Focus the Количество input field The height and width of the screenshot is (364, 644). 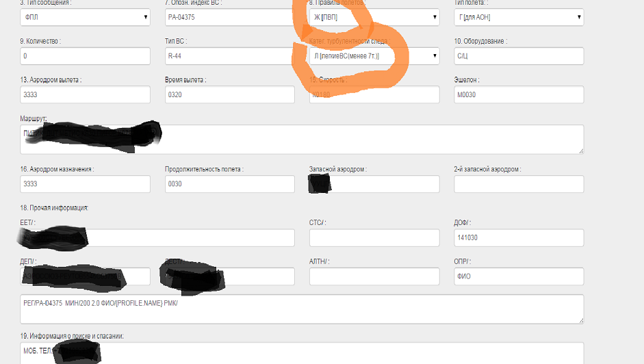coord(85,56)
